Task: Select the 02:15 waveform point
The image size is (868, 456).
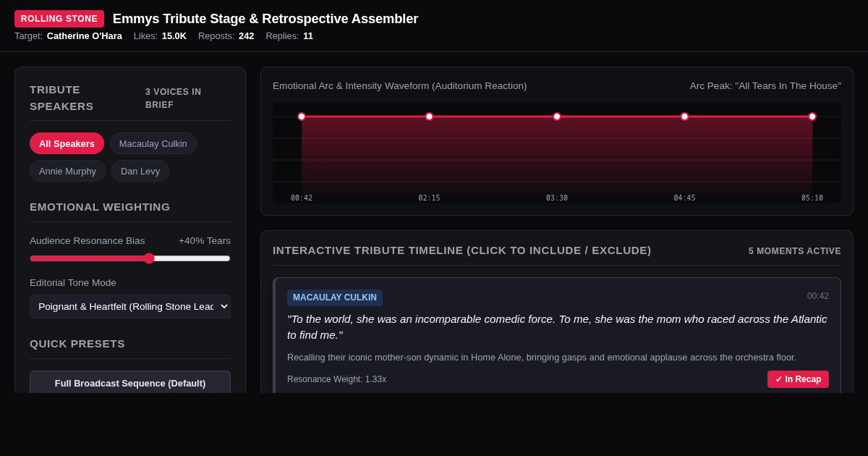Action: [429, 117]
